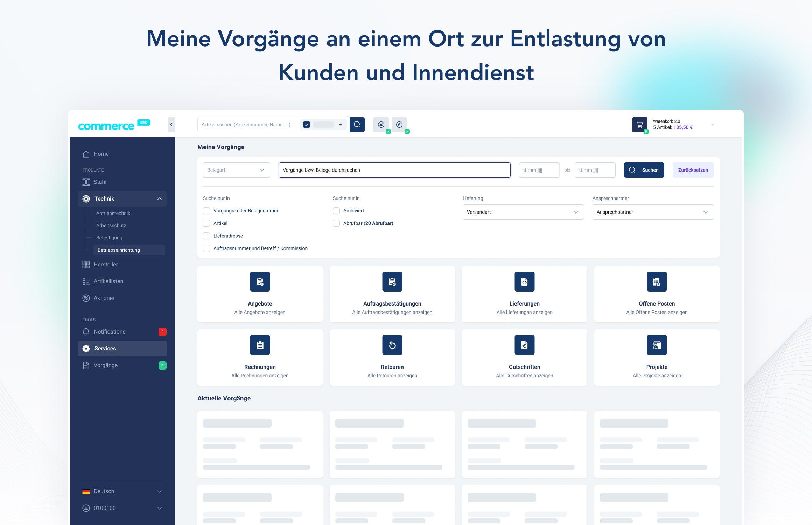
Task: Open the Projekte tile icon
Action: [x=657, y=345]
